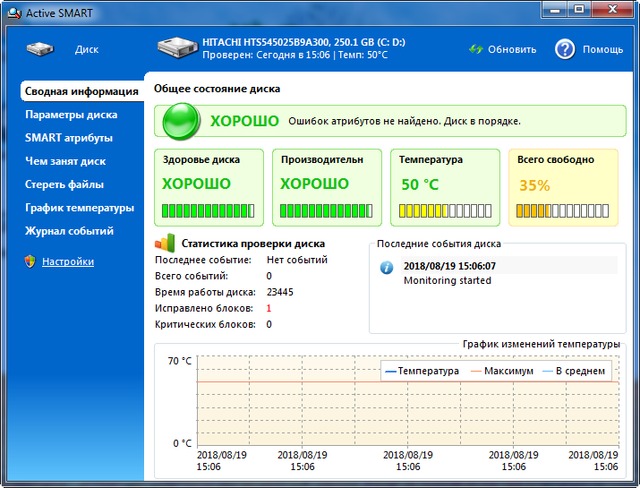The width and height of the screenshot is (640, 488).
Task: Go to SMART атрибуты page
Action: point(68,138)
